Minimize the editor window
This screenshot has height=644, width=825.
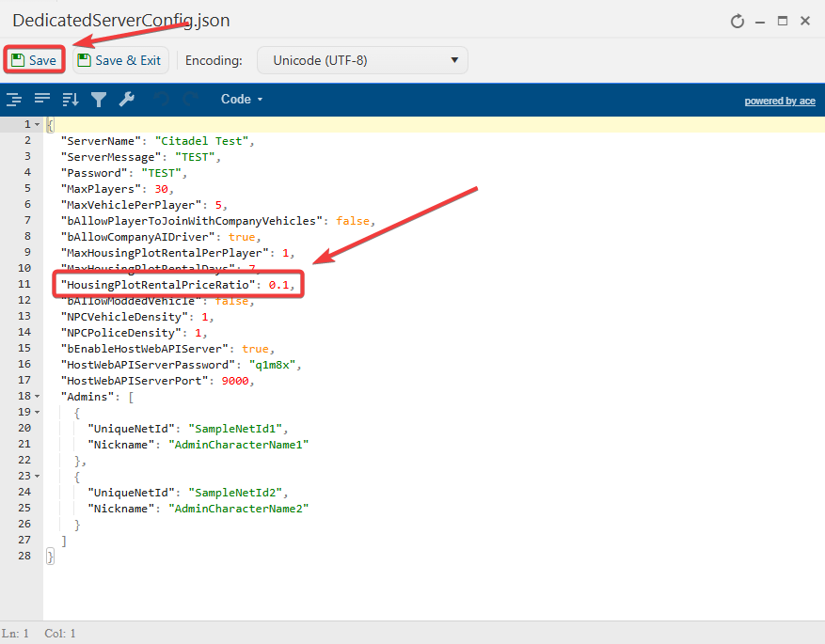(x=760, y=21)
